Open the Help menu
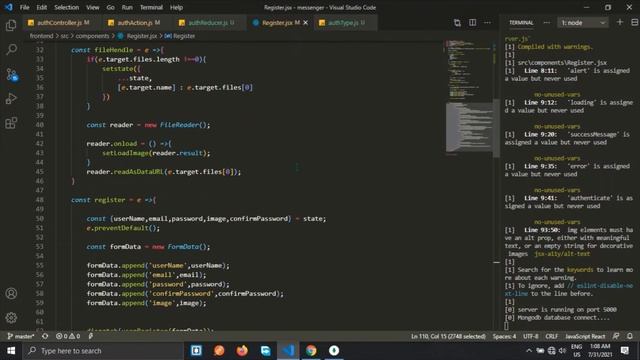The image size is (640, 360). tap(176, 7)
